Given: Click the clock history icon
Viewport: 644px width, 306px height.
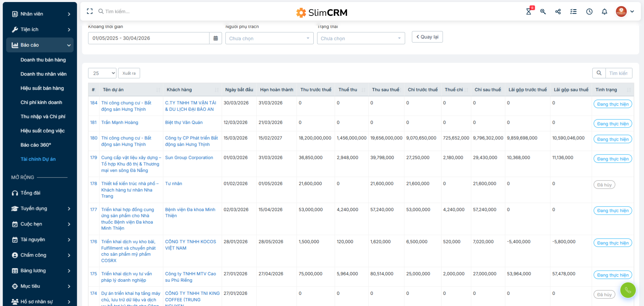Looking at the screenshot, I should [x=589, y=12].
